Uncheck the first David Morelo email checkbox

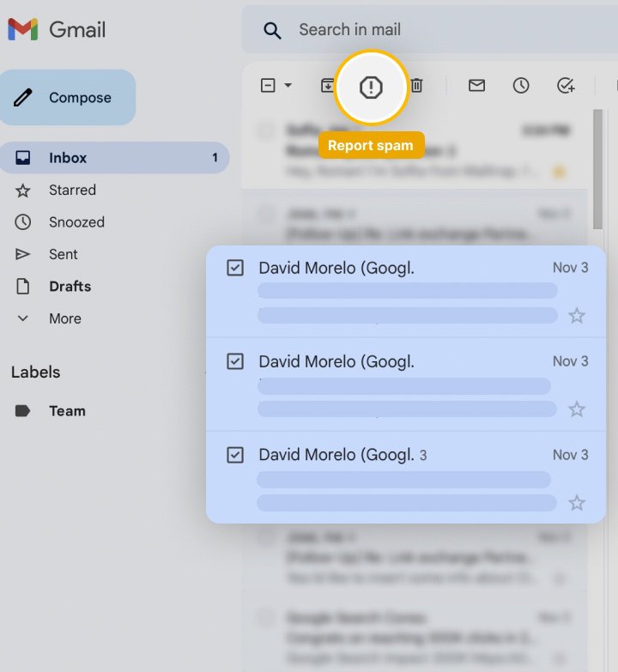click(x=235, y=268)
